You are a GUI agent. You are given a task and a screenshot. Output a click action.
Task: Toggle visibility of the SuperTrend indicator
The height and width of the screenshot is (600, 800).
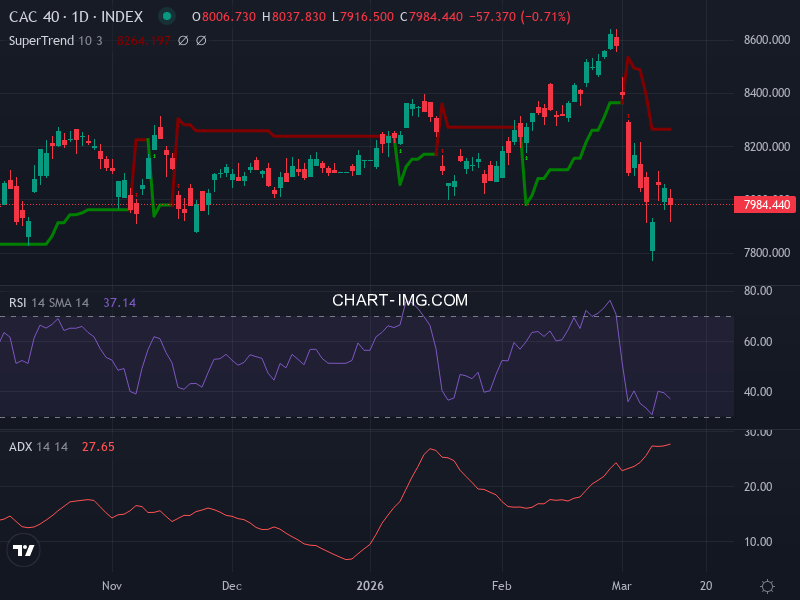40,40
